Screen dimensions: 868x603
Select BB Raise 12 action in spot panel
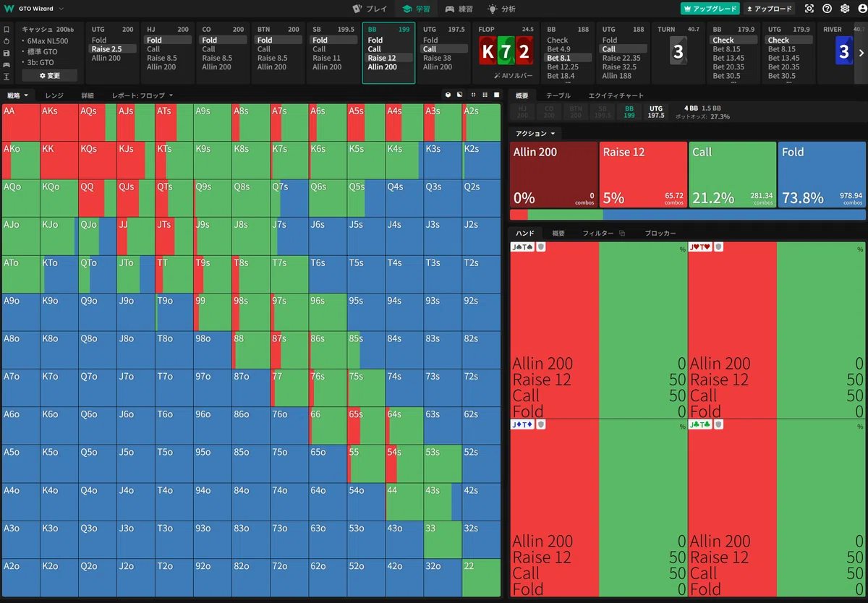pos(388,58)
